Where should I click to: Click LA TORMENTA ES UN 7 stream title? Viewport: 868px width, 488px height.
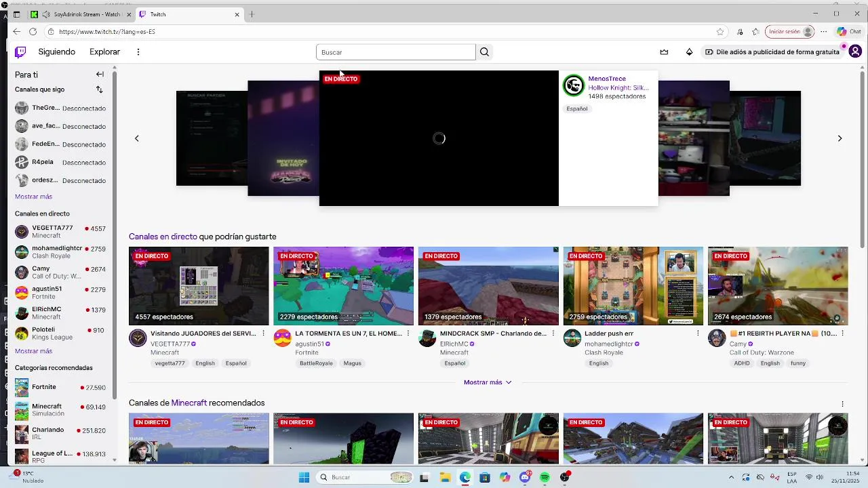coord(349,333)
